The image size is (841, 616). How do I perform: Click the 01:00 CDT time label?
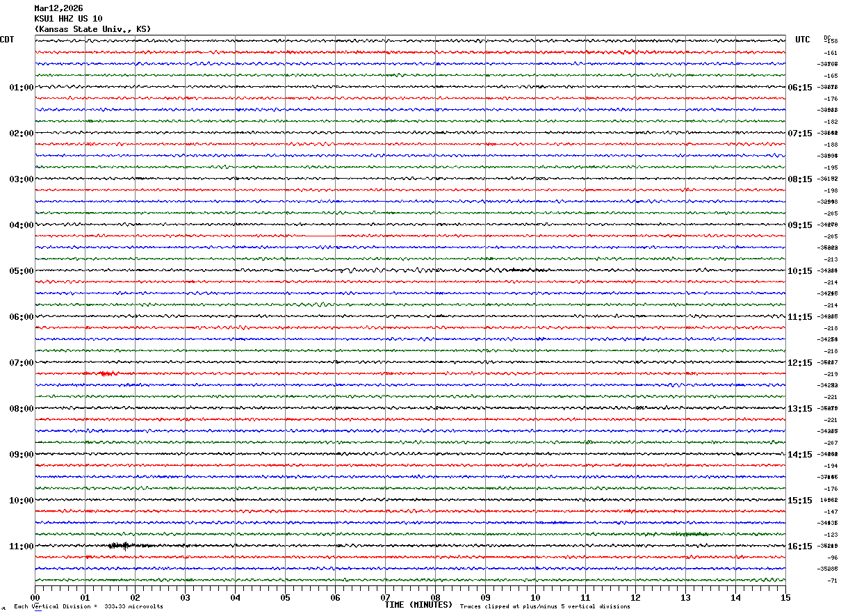click(21, 88)
